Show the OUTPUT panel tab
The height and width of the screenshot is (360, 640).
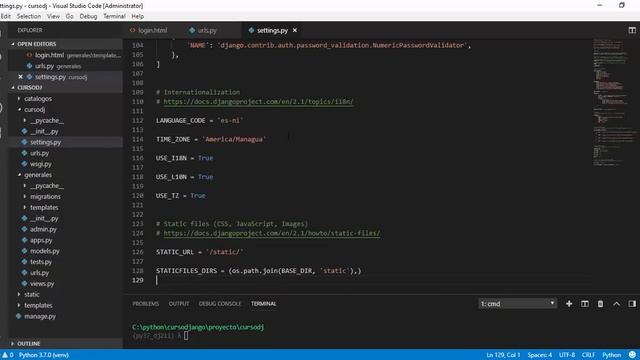point(179,304)
